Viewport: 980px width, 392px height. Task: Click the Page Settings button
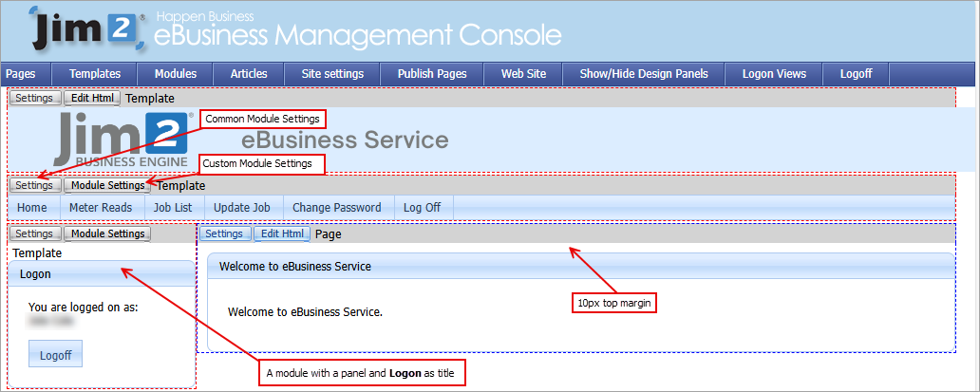(224, 233)
